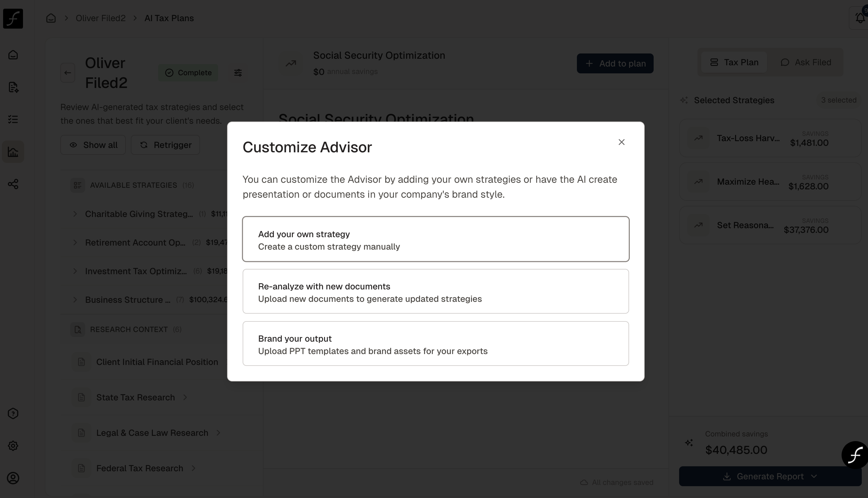Select Tax-Loss Harvesting strategy card
868x498 pixels.
pos(770,138)
